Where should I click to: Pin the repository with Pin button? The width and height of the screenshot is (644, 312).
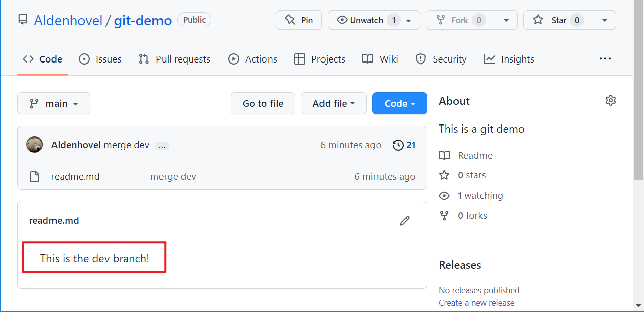(x=299, y=20)
